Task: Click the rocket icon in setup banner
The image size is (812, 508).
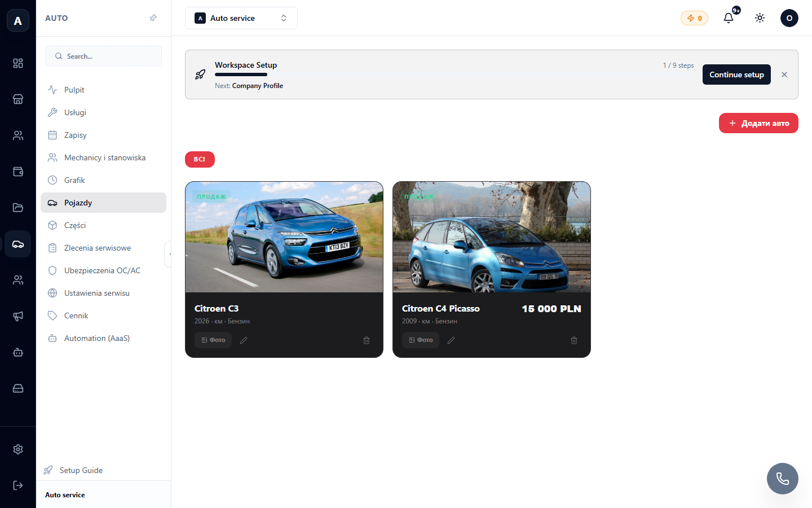Action: pos(200,75)
